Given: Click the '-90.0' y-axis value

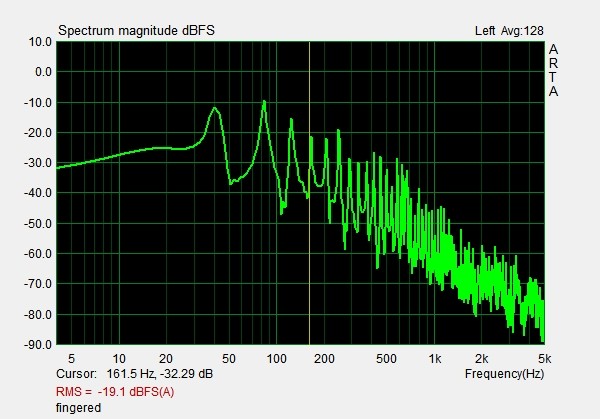Looking at the screenshot, I should pos(38,344).
